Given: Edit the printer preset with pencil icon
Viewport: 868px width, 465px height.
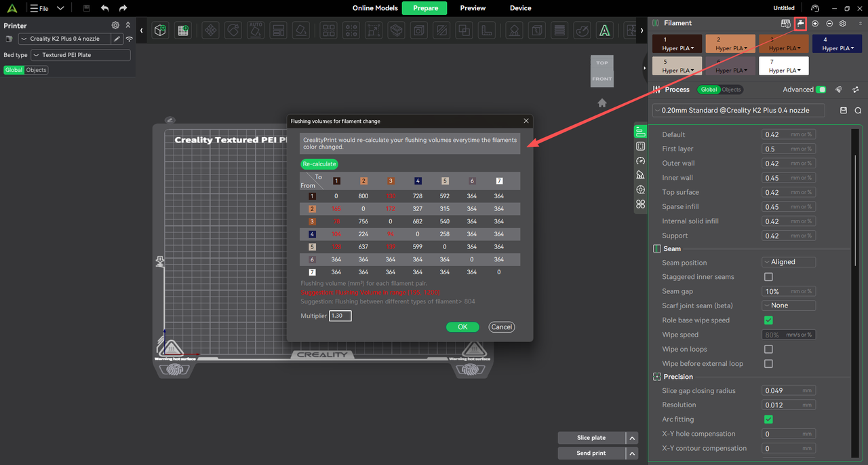Looking at the screenshot, I should pos(117,39).
